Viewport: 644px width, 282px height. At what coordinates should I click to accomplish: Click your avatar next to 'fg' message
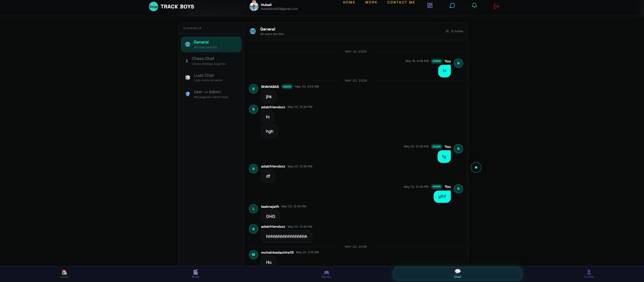coord(458,149)
